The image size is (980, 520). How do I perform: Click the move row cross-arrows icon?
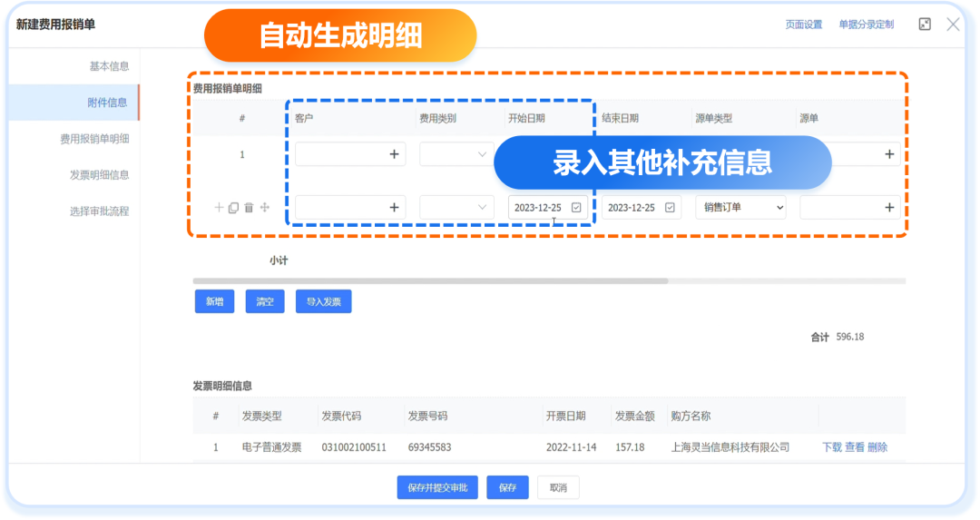[264, 208]
